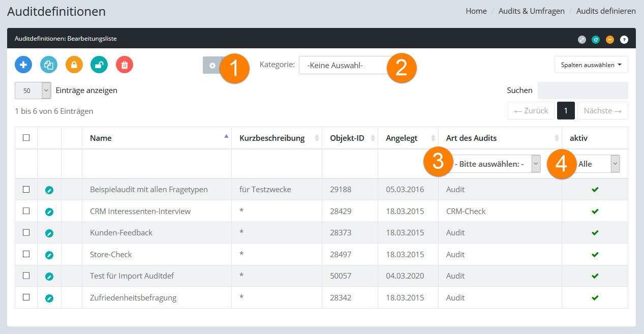Open the aktiv filter dropdown showing Alle
This screenshot has width=644, height=334.
pyautogui.click(x=598, y=164)
